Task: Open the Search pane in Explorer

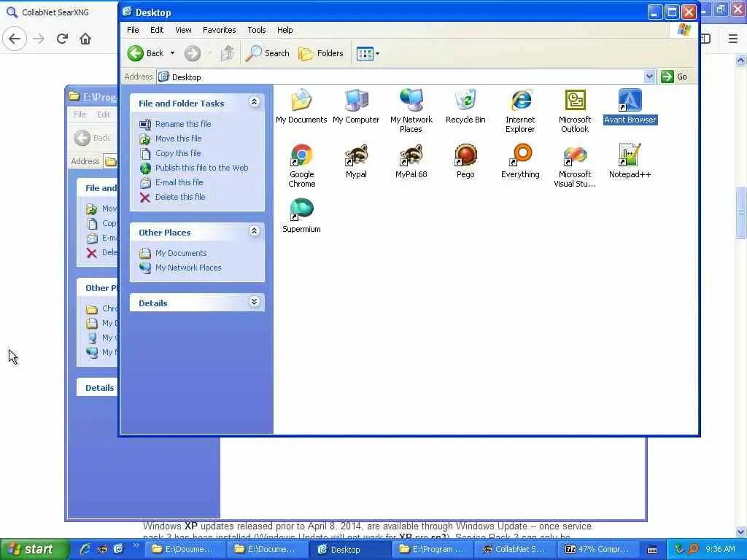Action: tap(267, 53)
